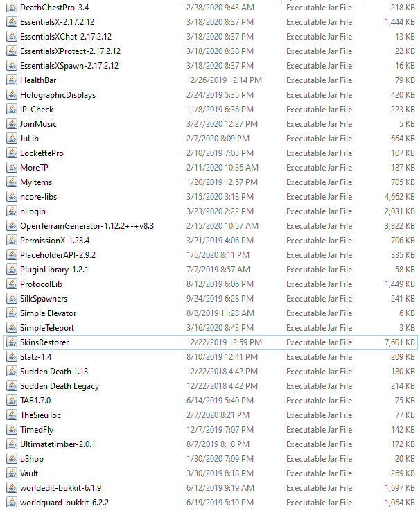
Task: Select the EssentialsX-2.17.2.12 jar icon
Action: click(x=12, y=22)
